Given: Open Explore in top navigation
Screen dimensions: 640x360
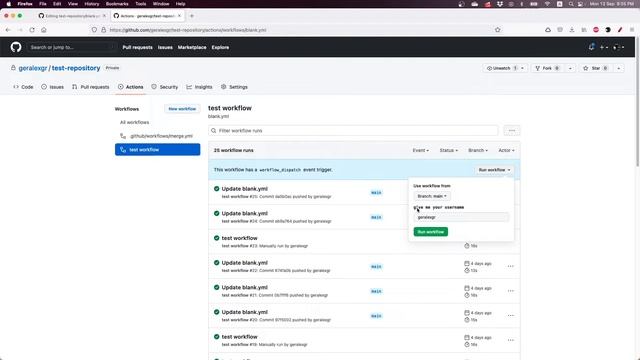Looking at the screenshot, I should click(x=220, y=47).
